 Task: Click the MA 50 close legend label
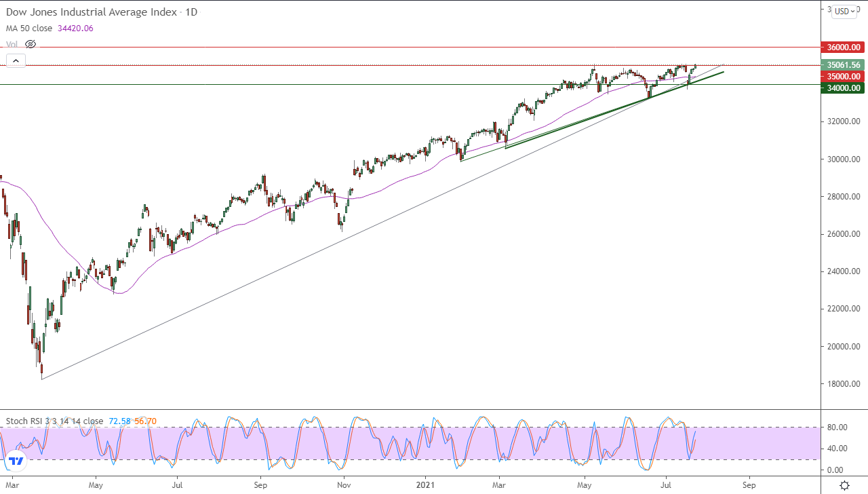tap(31, 28)
